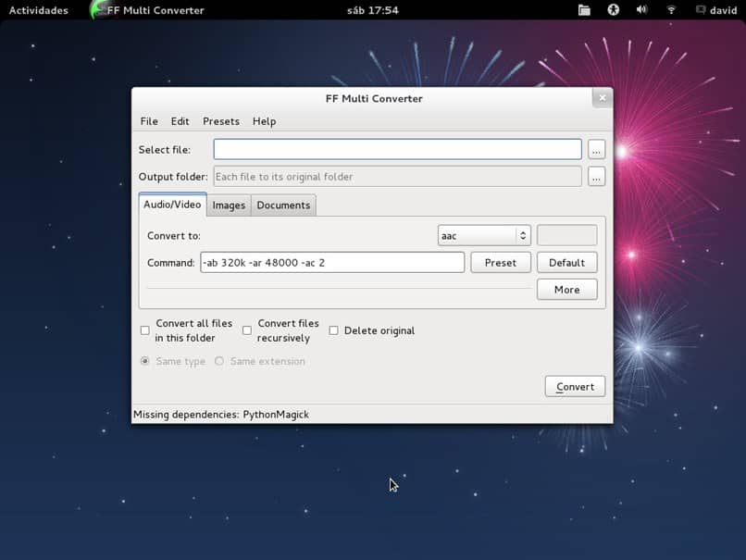Viewport: 746px width, 560px height.
Task: Click the Output folder input field
Action: (x=397, y=177)
